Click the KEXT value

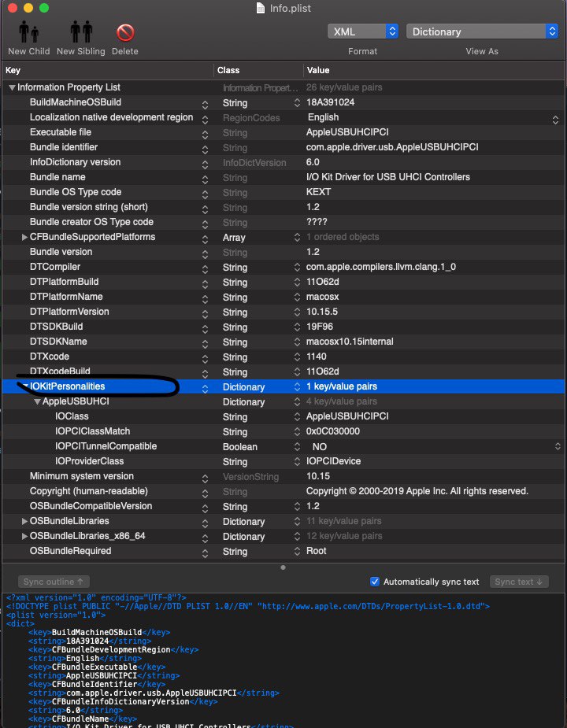tap(318, 192)
